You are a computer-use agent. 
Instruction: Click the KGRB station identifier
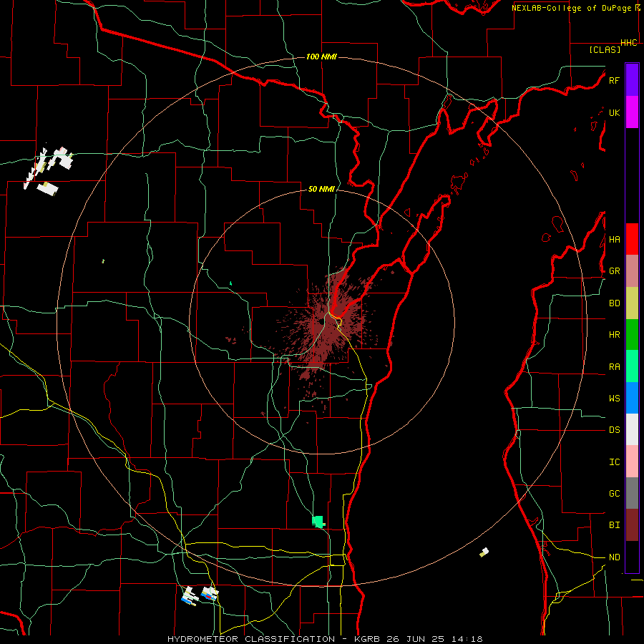point(369,639)
